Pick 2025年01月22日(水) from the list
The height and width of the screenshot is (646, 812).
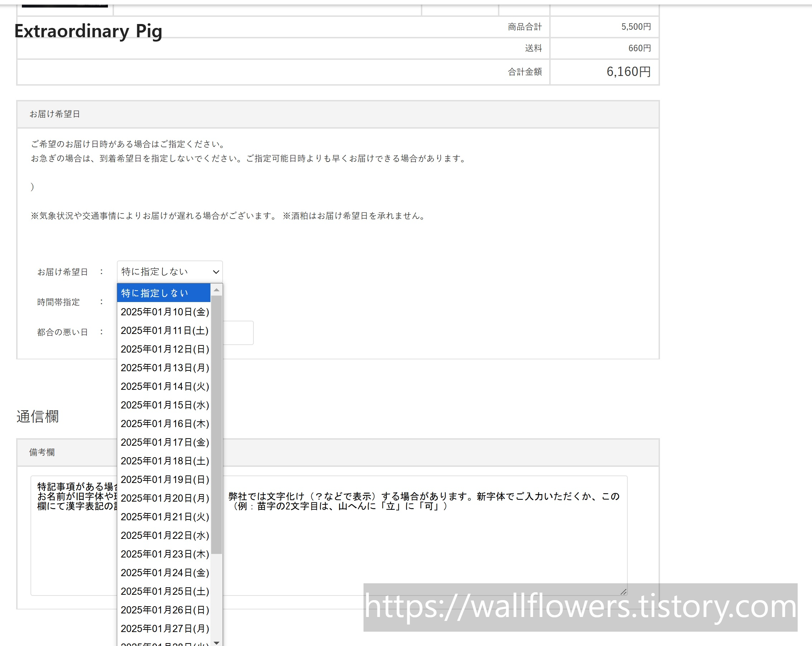(164, 535)
